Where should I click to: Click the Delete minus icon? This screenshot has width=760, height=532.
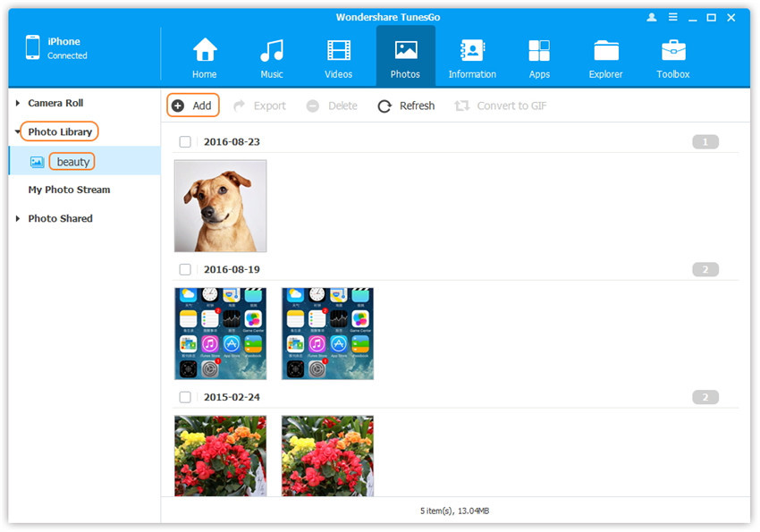click(313, 106)
